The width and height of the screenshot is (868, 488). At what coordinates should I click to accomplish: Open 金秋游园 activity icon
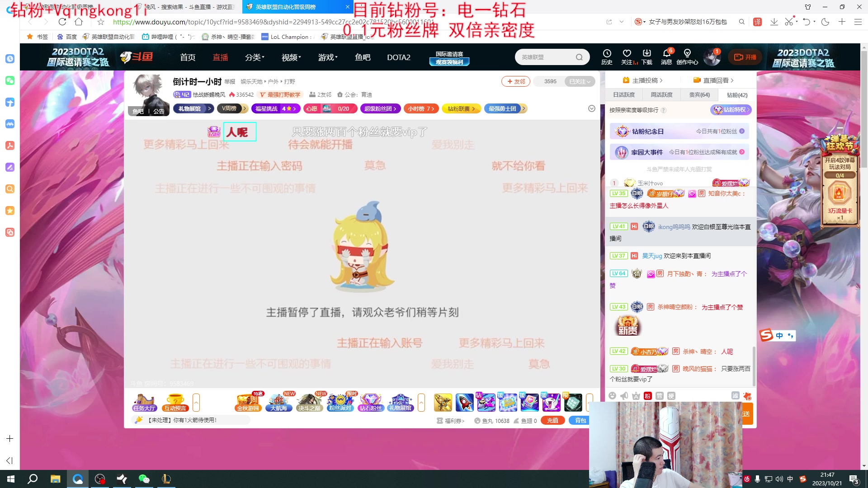point(248,402)
